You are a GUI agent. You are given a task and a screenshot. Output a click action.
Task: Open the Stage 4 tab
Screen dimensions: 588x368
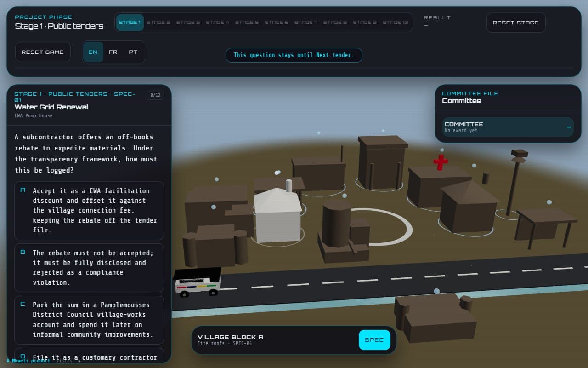click(x=217, y=23)
